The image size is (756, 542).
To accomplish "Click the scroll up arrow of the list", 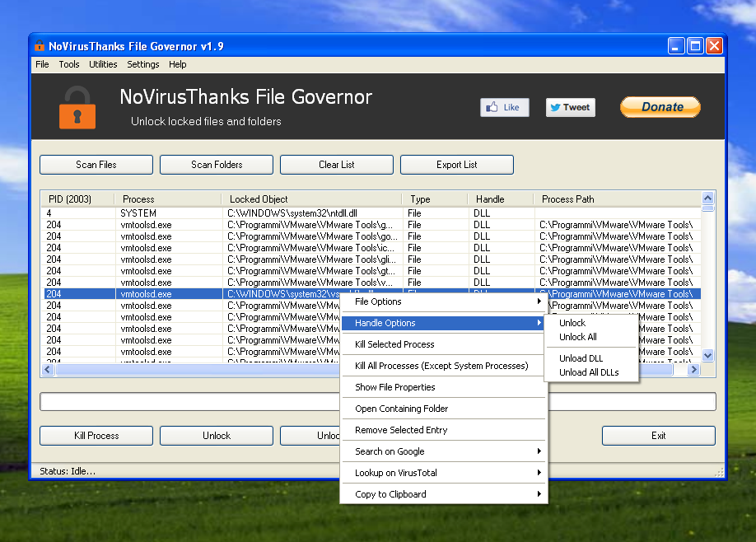I will (707, 198).
